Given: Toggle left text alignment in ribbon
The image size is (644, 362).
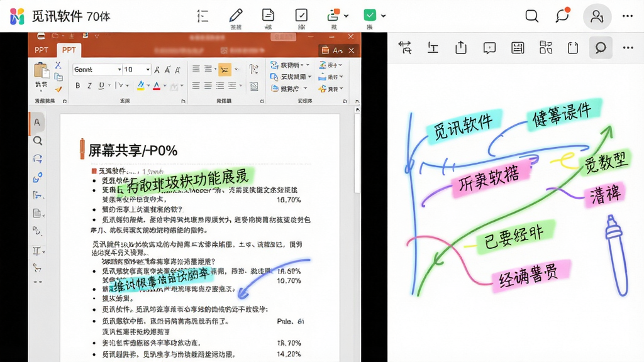Looking at the screenshot, I should coord(196,85).
